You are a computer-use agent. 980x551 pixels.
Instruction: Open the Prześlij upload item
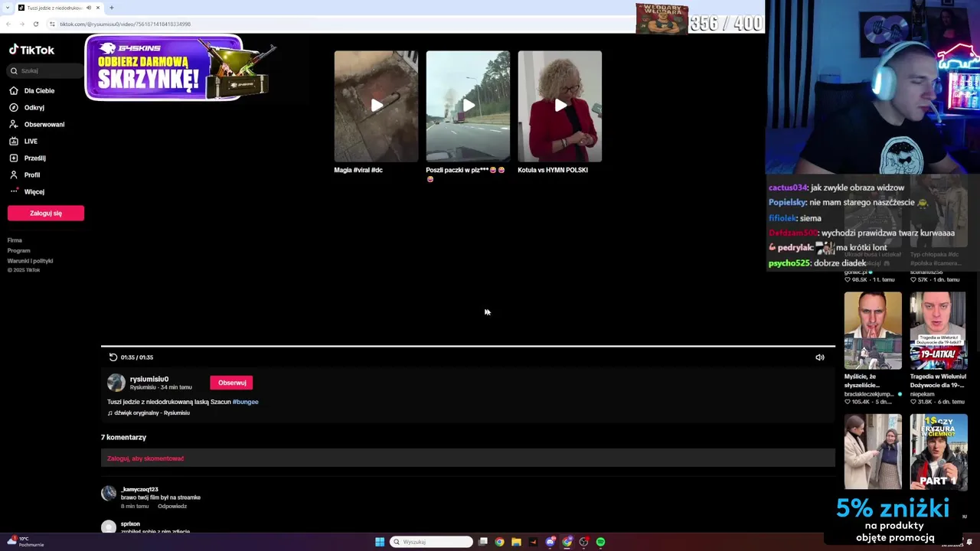coord(28,158)
